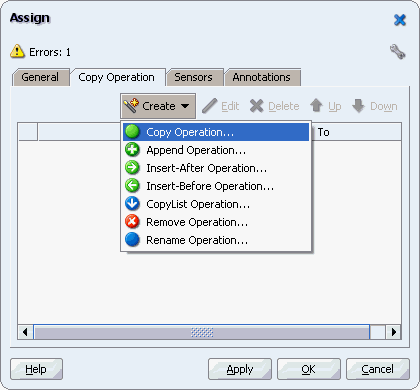Open the Annotations tab
The height and width of the screenshot is (390, 420).
click(262, 77)
